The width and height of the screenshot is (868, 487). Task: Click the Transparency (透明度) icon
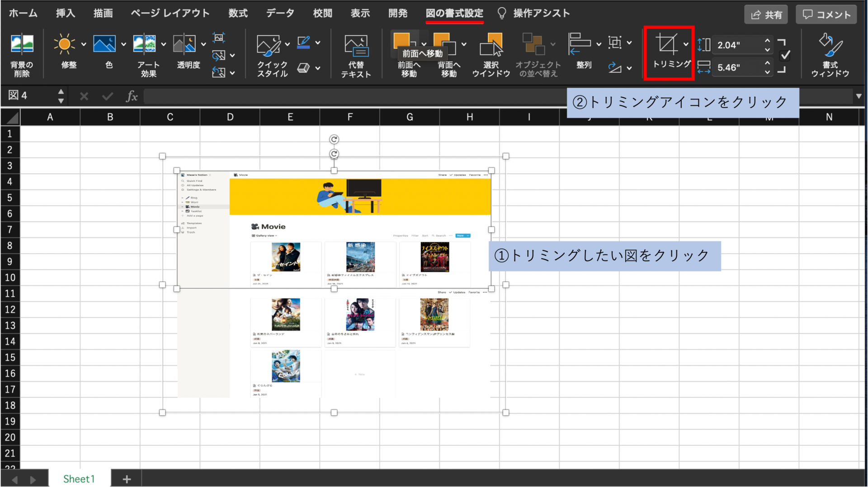point(184,44)
